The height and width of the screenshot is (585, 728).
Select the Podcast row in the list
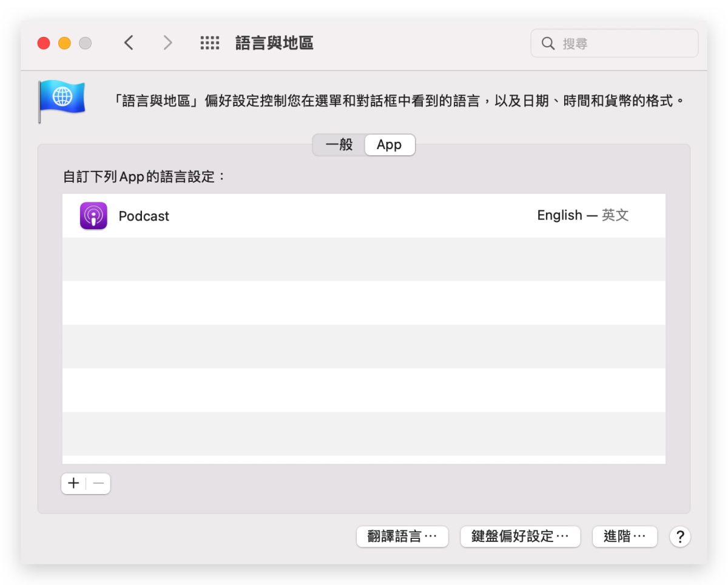click(364, 216)
